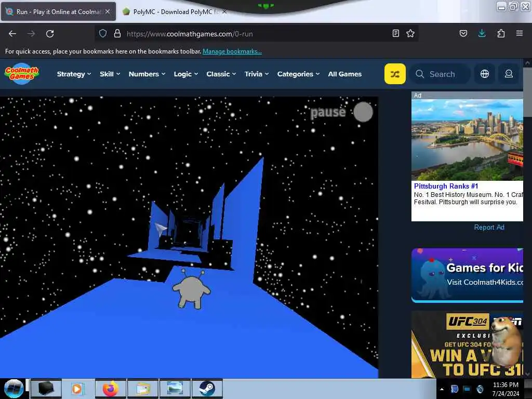532x399 pixels.
Task: Expand the Skill dropdown menu
Action: coord(110,74)
